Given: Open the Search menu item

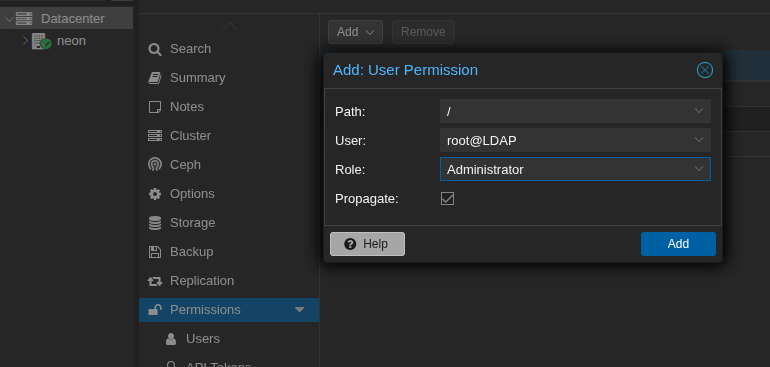Looking at the screenshot, I should tap(229, 49).
